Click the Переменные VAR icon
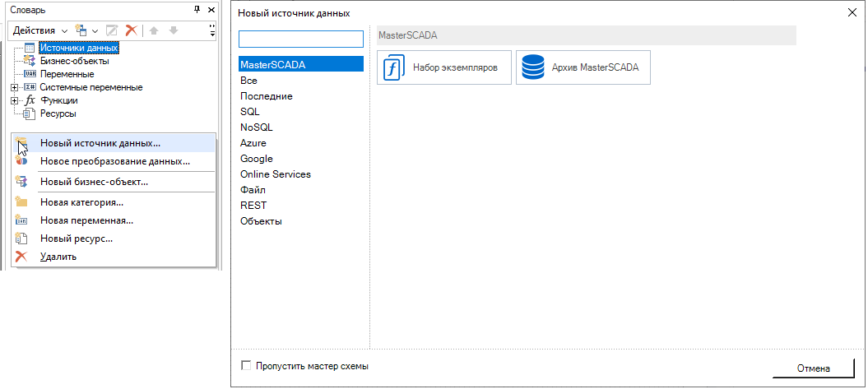 pos(30,74)
